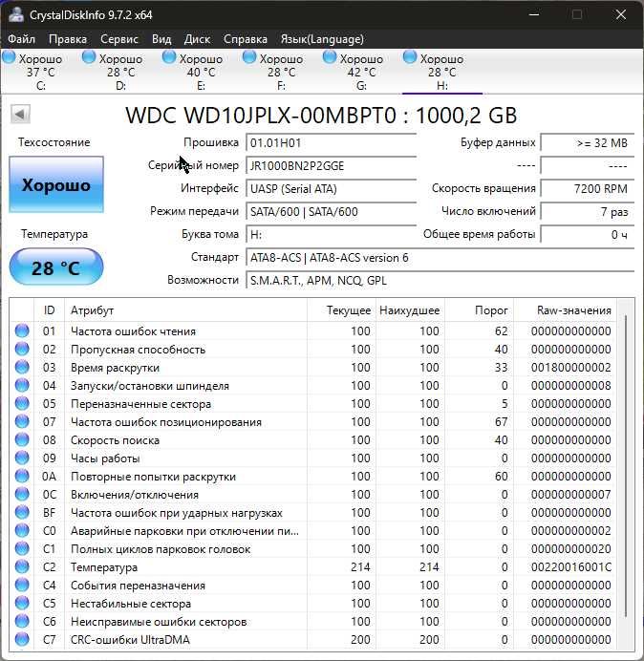Open the Диск menu
Screen dimensions: 644x661
point(197,39)
